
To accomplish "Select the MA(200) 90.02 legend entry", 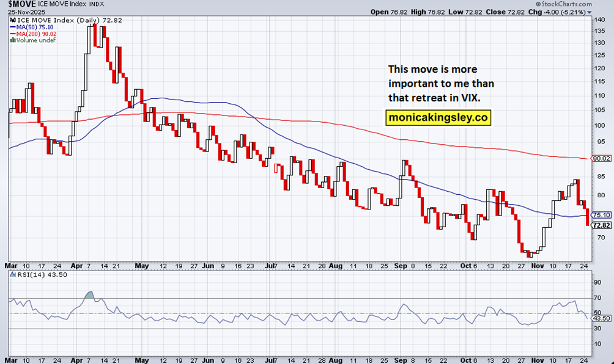I will 33,34.
